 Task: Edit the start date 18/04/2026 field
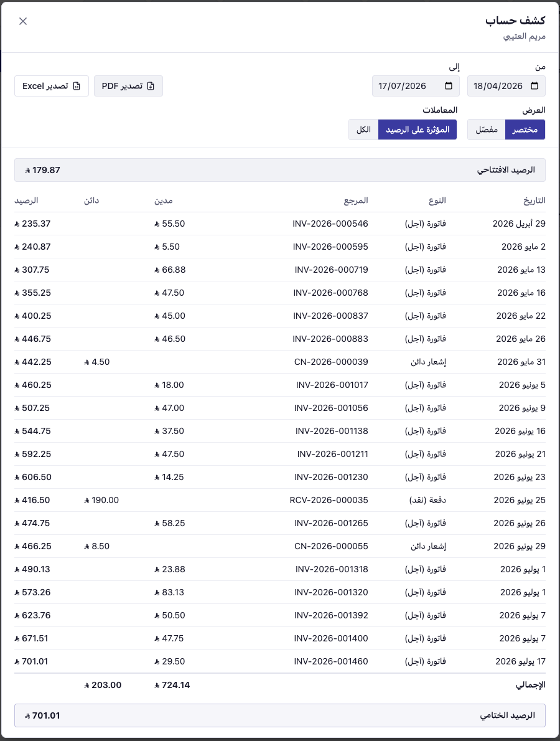coord(506,86)
